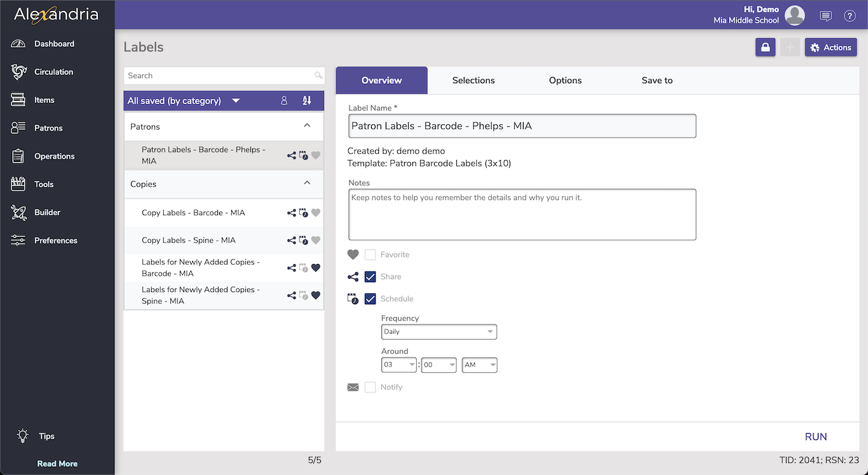
Task: Open Circulation from the sidebar
Action: coord(53,72)
